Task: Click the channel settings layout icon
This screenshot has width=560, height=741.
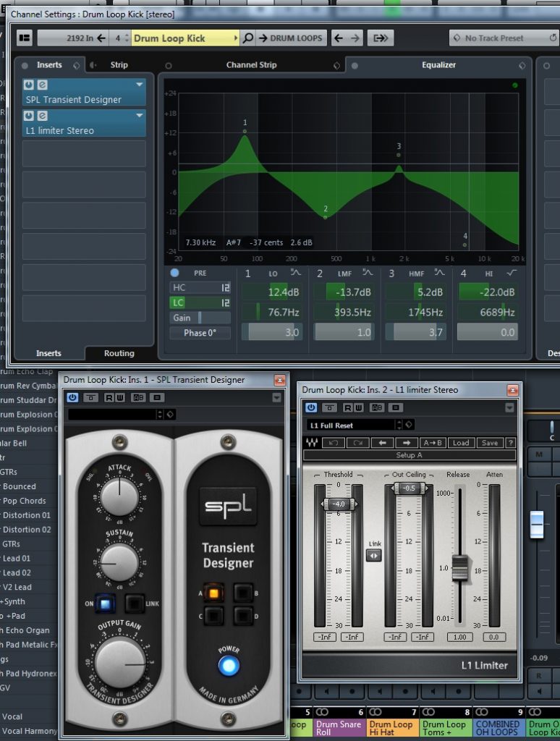Action: (x=24, y=38)
